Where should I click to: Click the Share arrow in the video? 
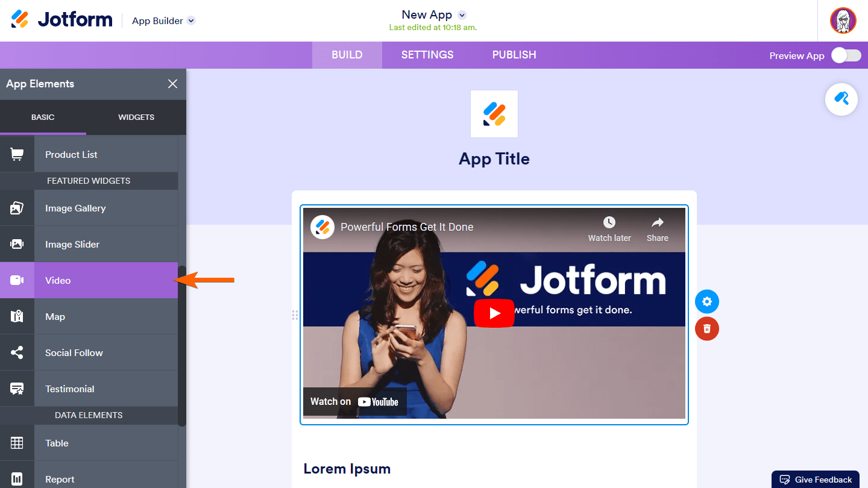click(658, 222)
